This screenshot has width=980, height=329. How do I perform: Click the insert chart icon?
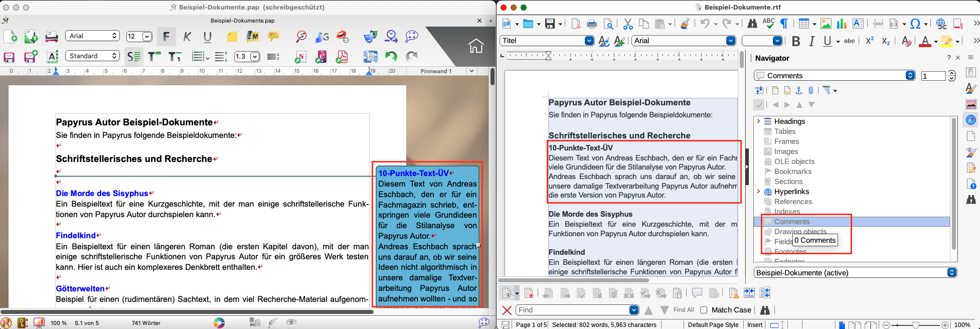pos(842,24)
